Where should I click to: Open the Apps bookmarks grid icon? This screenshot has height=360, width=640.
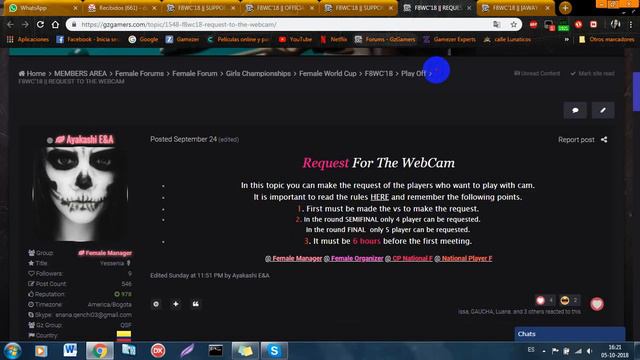click(10, 40)
